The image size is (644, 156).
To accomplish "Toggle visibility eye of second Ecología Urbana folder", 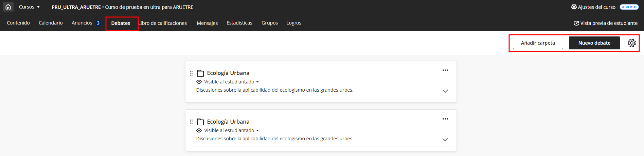I will click(199, 130).
